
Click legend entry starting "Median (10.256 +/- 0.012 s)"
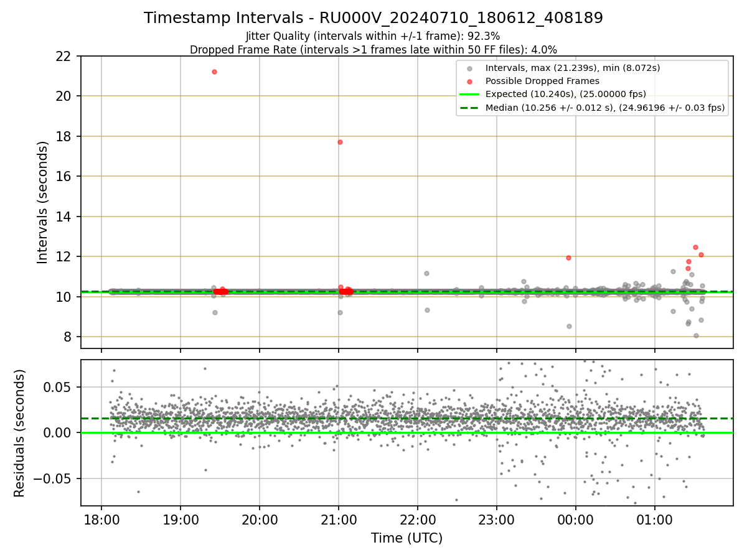605,108
